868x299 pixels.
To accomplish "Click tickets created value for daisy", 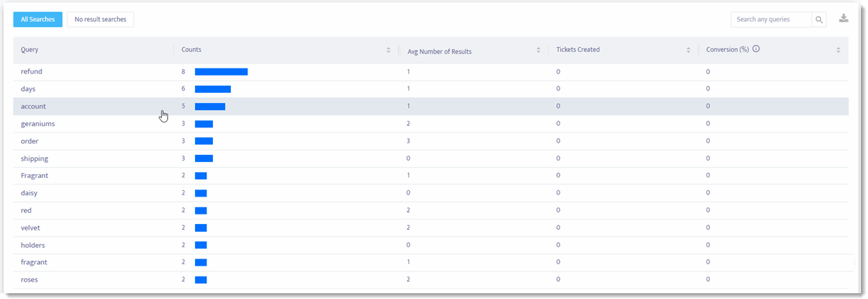I will point(558,193).
